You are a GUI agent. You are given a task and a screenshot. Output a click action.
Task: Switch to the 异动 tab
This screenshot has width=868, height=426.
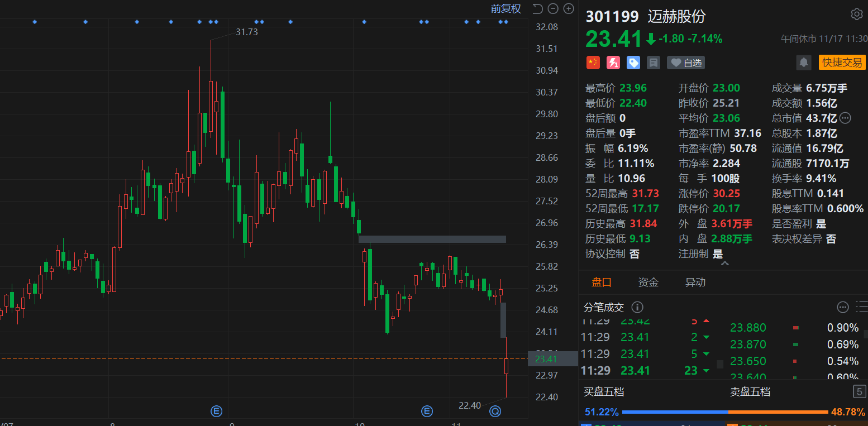pos(695,283)
